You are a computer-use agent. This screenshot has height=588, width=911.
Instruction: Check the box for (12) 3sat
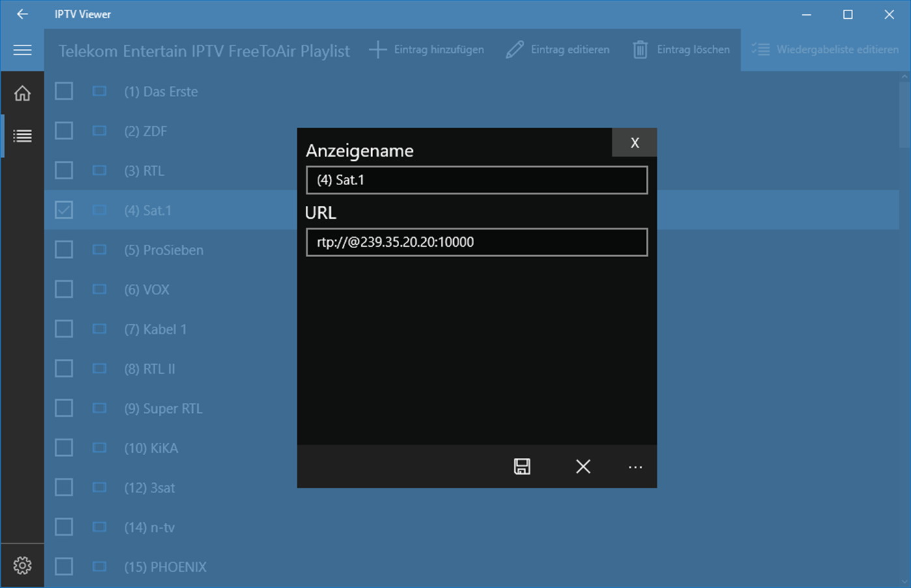click(64, 487)
